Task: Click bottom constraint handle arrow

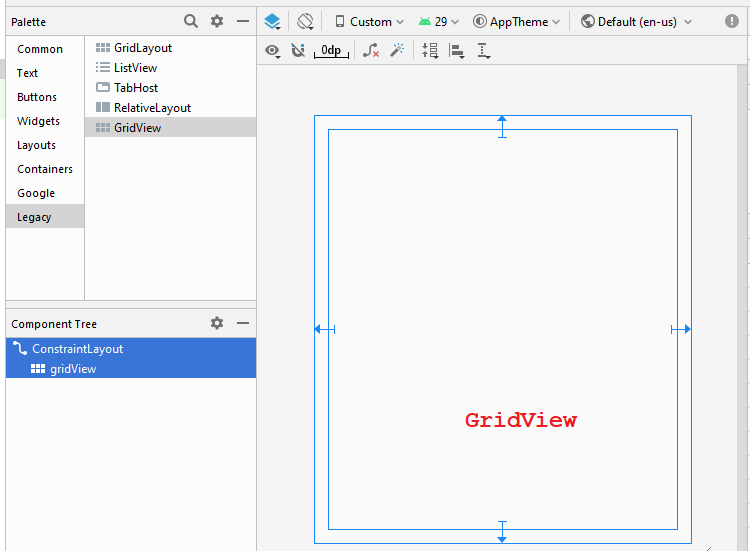Action: point(502,532)
